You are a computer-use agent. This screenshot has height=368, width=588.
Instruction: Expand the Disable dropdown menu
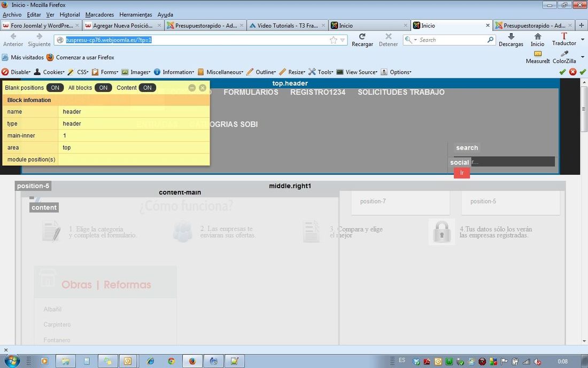pyautogui.click(x=16, y=72)
